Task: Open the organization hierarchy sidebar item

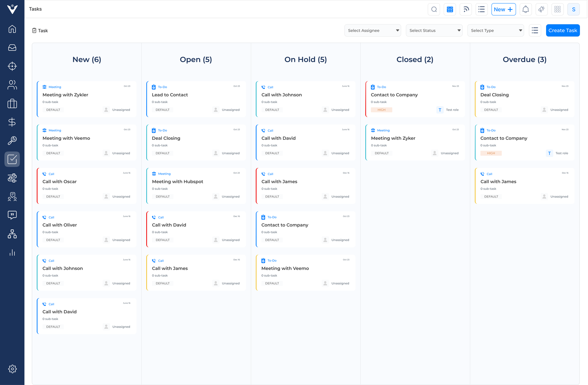Action: pos(12,234)
